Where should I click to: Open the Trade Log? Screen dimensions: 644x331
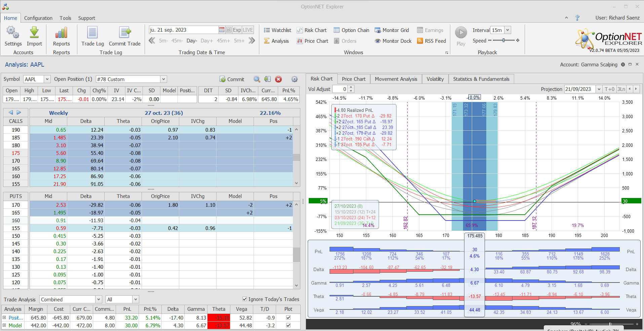pyautogui.click(x=92, y=36)
